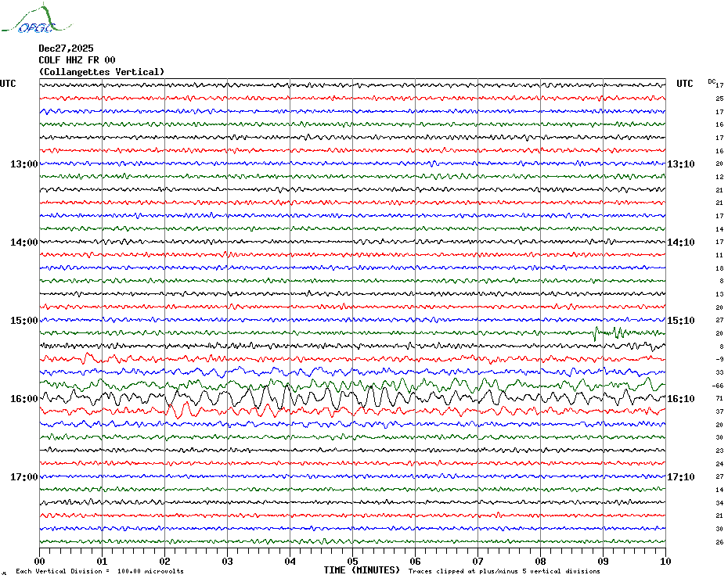728x582 pixels.
Task: Click the Traces clipped at plus/minus 5 note
Action: coord(504,571)
